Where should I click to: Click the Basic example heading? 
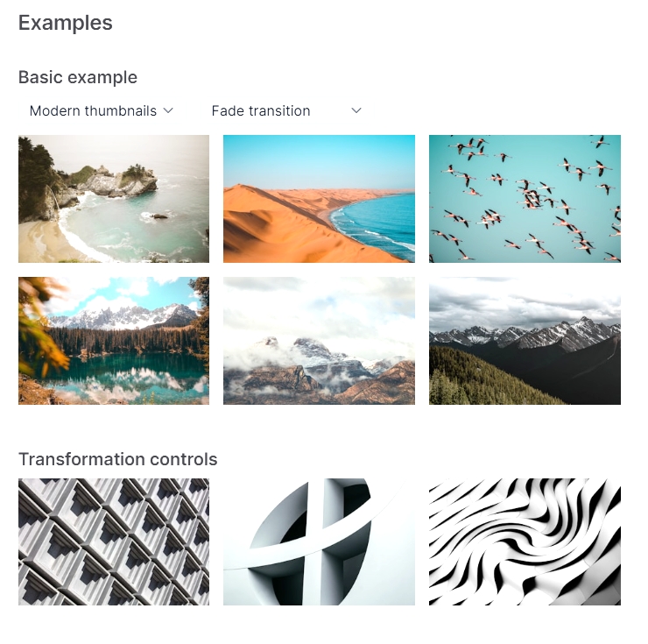click(78, 77)
